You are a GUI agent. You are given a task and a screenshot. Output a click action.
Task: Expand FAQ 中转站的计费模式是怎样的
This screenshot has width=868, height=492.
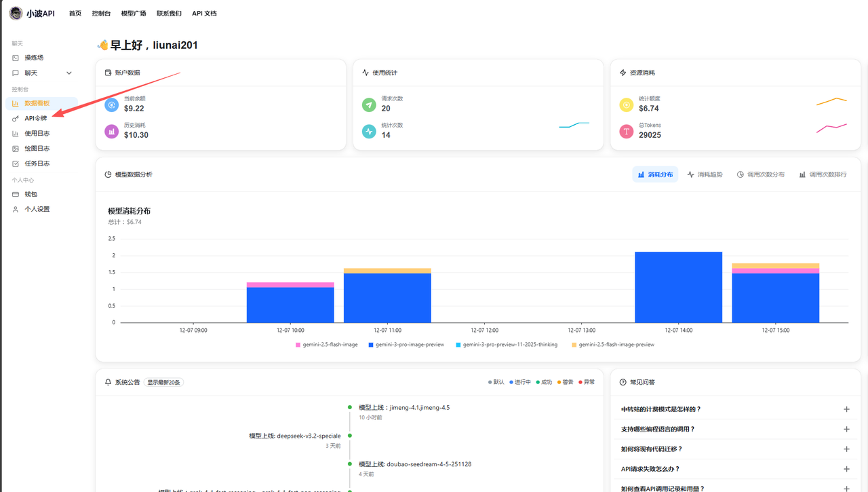coord(846,409)
